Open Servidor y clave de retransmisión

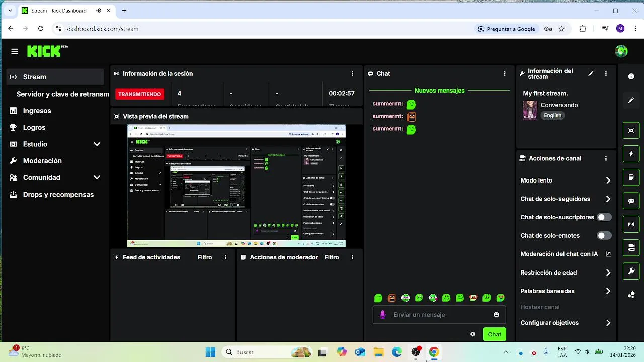[x=62, y=94]
